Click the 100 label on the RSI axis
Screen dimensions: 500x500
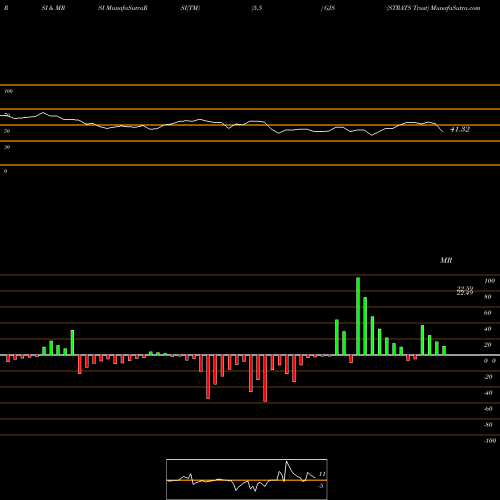8,91
